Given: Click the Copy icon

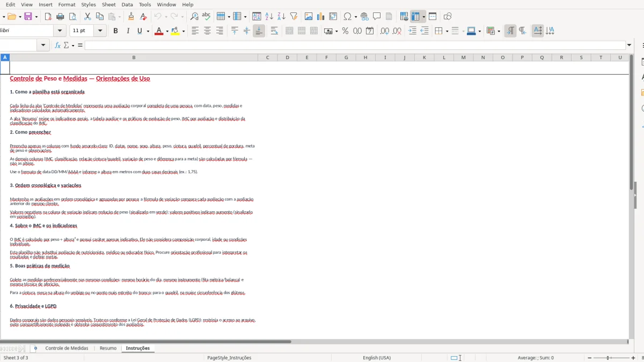Looking at the screenshot, I should tap(100, 17).
